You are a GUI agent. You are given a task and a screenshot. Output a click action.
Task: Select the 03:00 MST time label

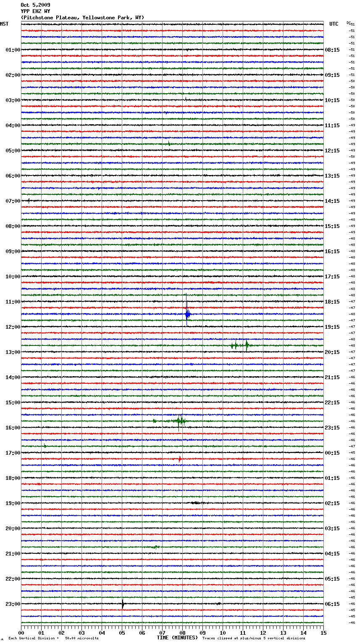pos(13,100)
